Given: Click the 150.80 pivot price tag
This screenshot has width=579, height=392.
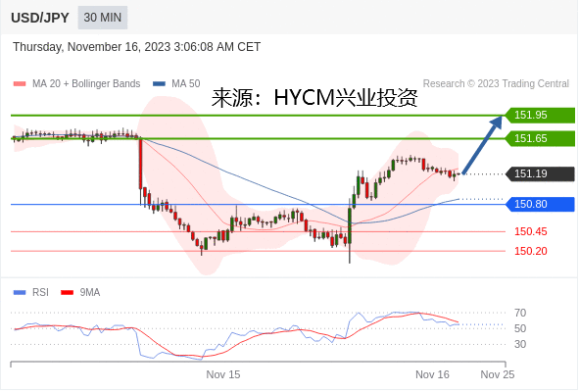Looking at the screenshot, I should pyautogui.click(x=540, y=204).
